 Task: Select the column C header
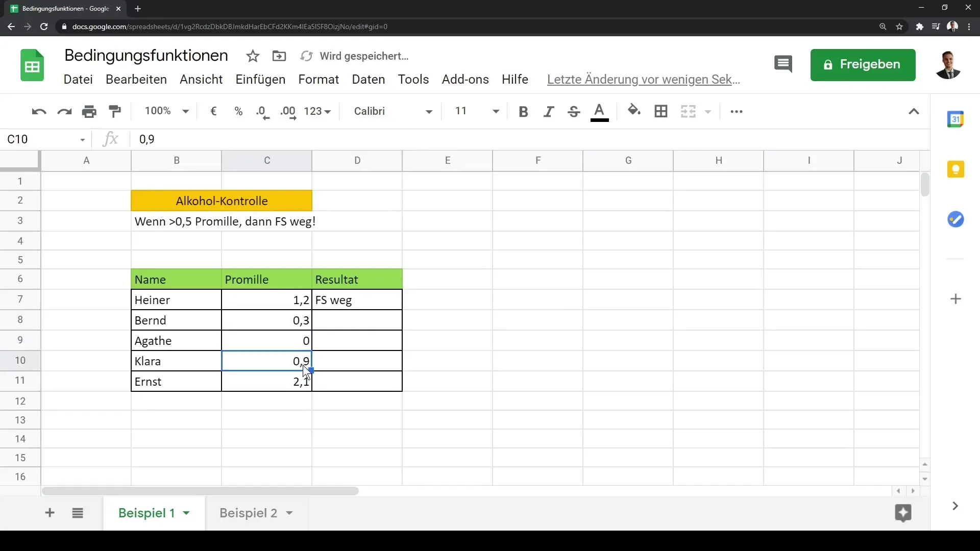tap(267, 161)
